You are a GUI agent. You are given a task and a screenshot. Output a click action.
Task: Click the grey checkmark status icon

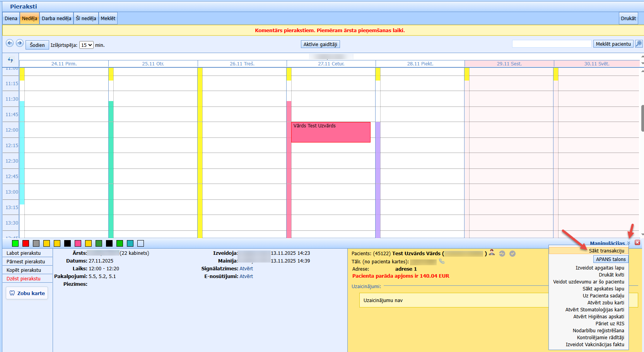point(512,254)
